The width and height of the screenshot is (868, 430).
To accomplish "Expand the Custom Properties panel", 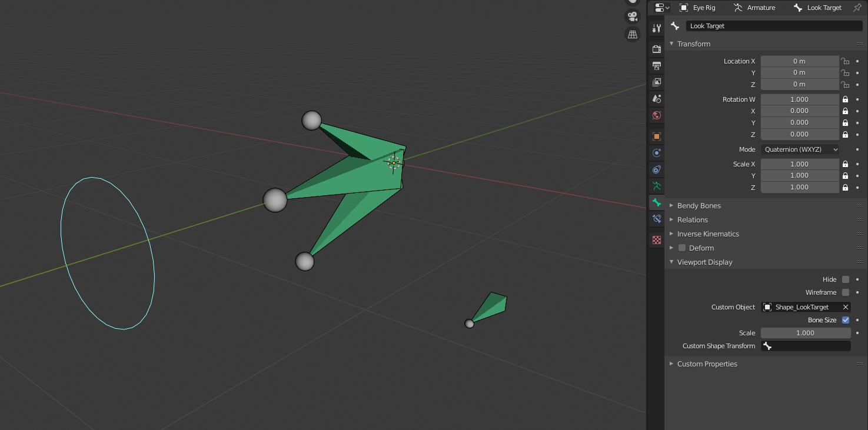I will [x=671, y=364].
